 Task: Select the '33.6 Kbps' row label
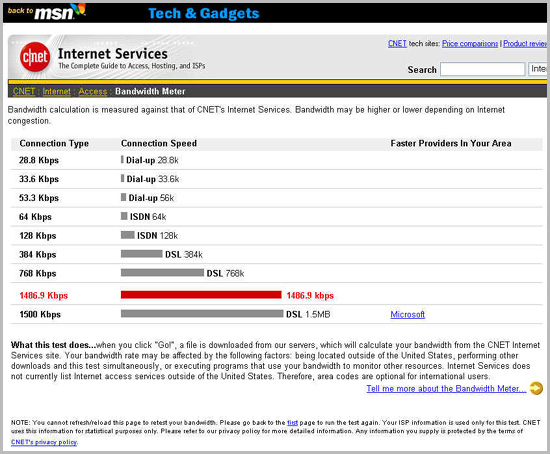click(x=39, y=179)
